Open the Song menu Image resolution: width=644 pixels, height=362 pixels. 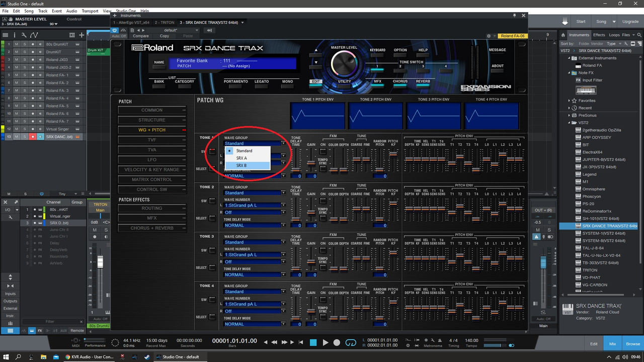(29, 11)
